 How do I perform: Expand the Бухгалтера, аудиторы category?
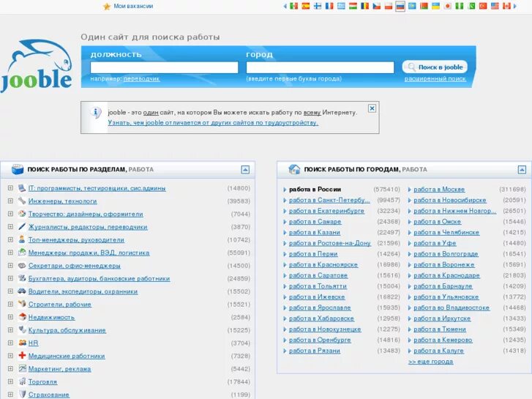pyautogui.click(x=10, y=278)
